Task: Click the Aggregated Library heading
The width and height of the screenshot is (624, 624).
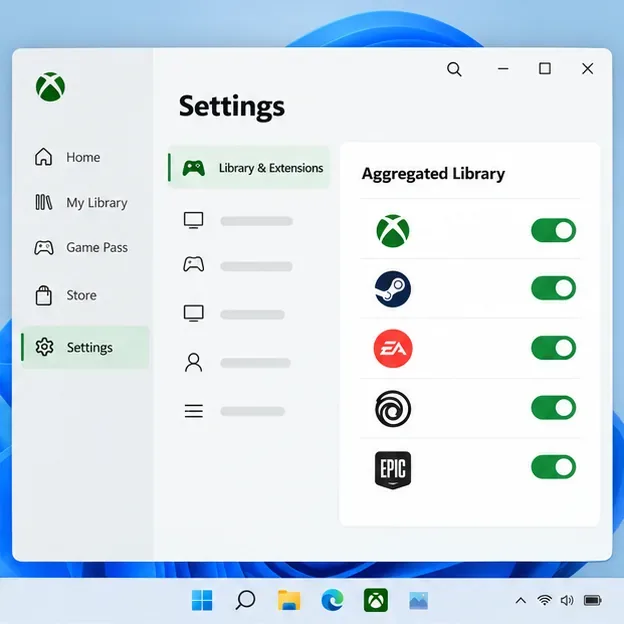Action: point(433,174)
